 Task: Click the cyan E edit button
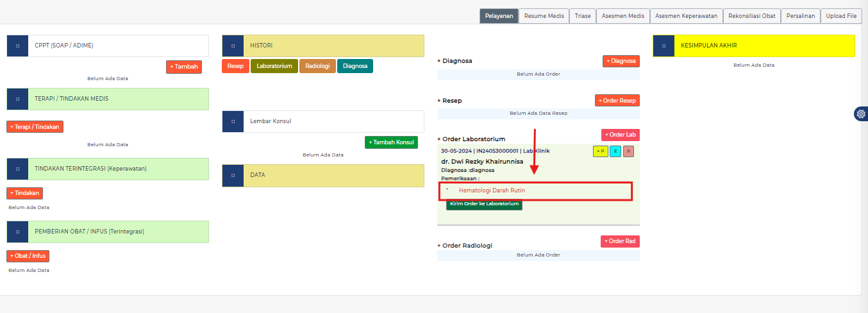pyautogui.click(x=615, y=151)
